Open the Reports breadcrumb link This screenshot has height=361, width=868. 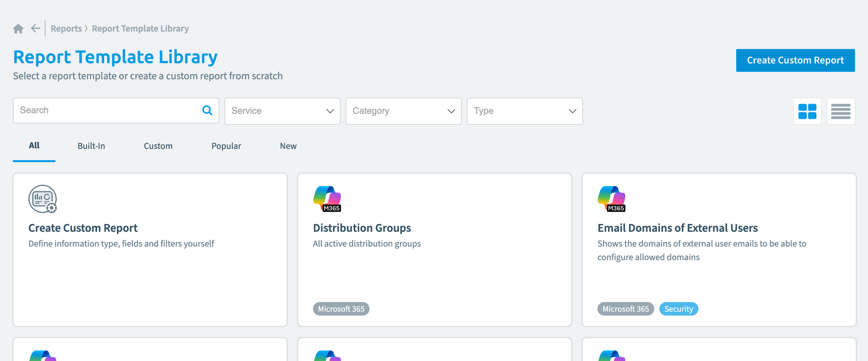tap(66, 29)
